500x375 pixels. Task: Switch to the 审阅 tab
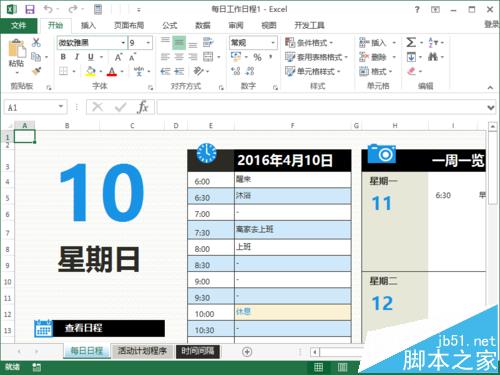pyautogui.click(x=236, y=25)
